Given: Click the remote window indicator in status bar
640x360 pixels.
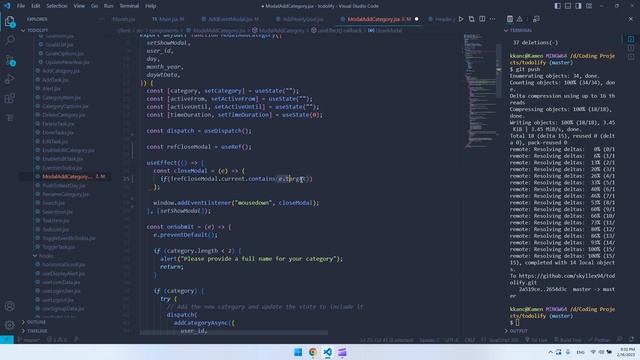Looking at the screenshot, I should click(x=7, y=340).
